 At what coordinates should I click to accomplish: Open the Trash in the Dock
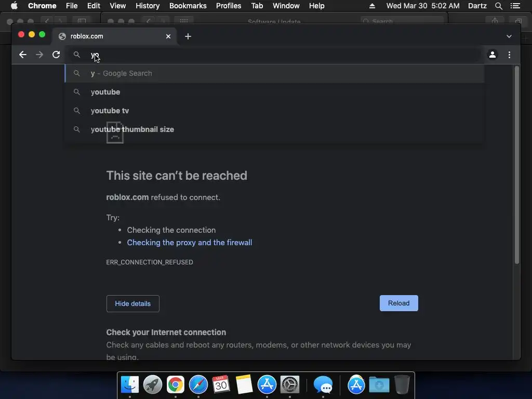point(402,384)
